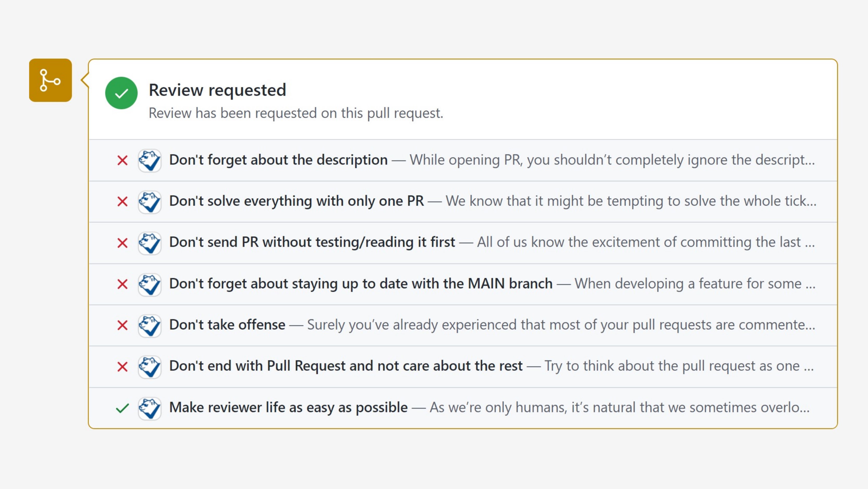
Task: Click the wolf avatar on the last row
Action: tap(150, 407)
